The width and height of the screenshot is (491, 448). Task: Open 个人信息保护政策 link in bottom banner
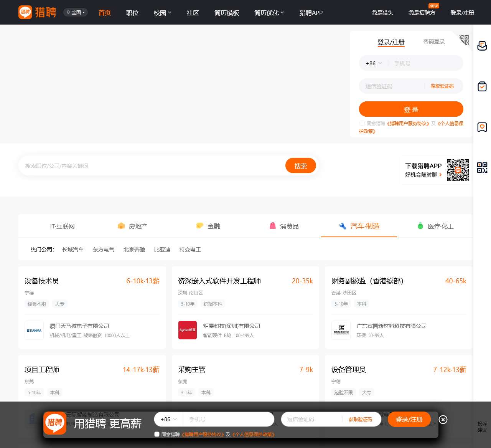click(x=254, y=434)
